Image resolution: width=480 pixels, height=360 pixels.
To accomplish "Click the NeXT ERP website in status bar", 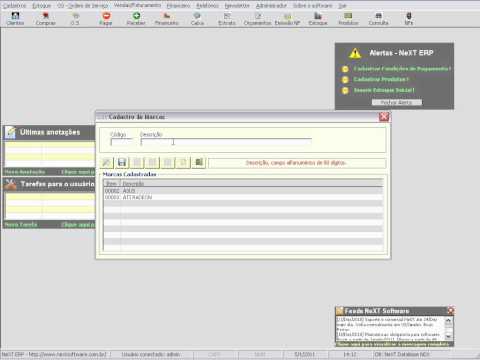I will [x=54, y=354].
